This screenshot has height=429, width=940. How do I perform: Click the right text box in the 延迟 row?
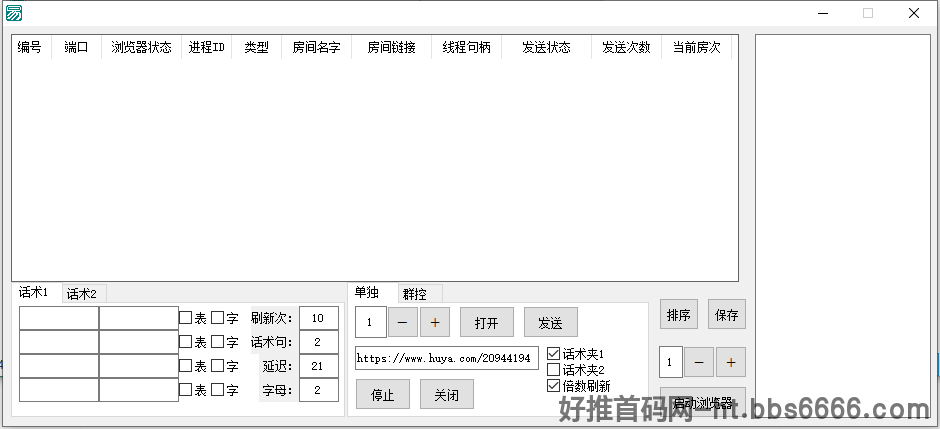[x=138, y=366]
